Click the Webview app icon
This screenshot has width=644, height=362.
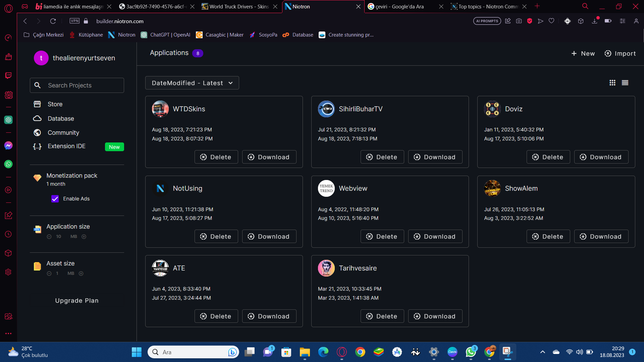coord(326,188)
